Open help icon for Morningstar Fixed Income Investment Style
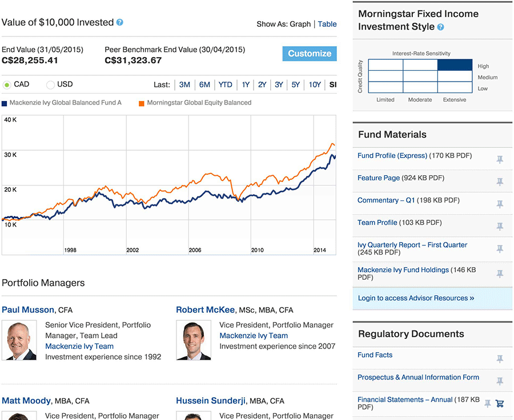The width and height of the screenshot is (514, 420). point(441,27)
